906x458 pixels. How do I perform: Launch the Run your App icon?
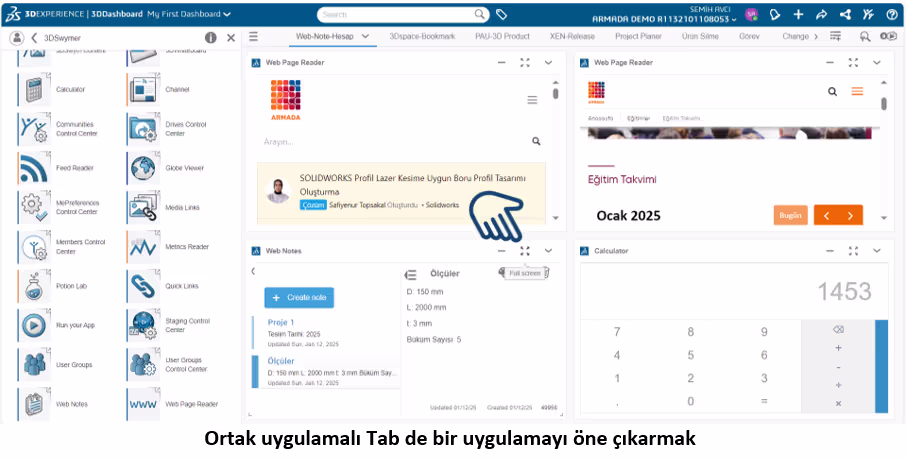(x=36, y=325)
